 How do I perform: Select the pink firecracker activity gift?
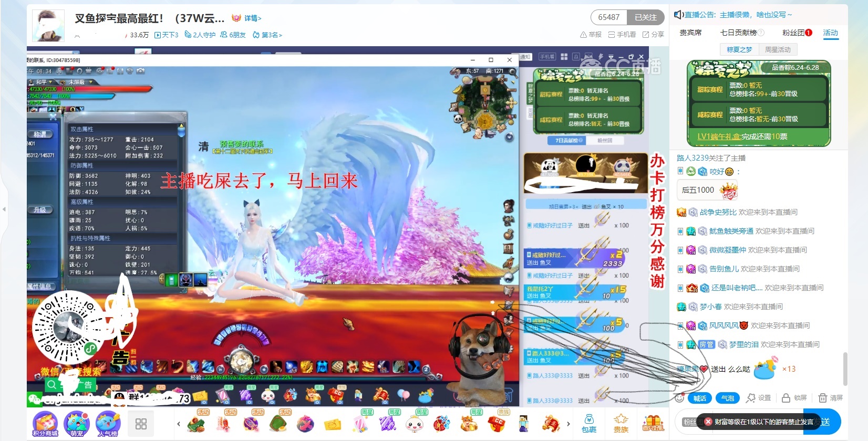coord(224,423)
